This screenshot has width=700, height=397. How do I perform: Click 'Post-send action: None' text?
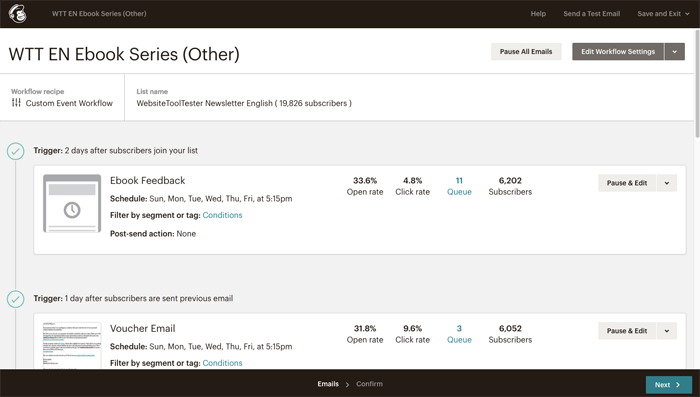coord(153,234)
